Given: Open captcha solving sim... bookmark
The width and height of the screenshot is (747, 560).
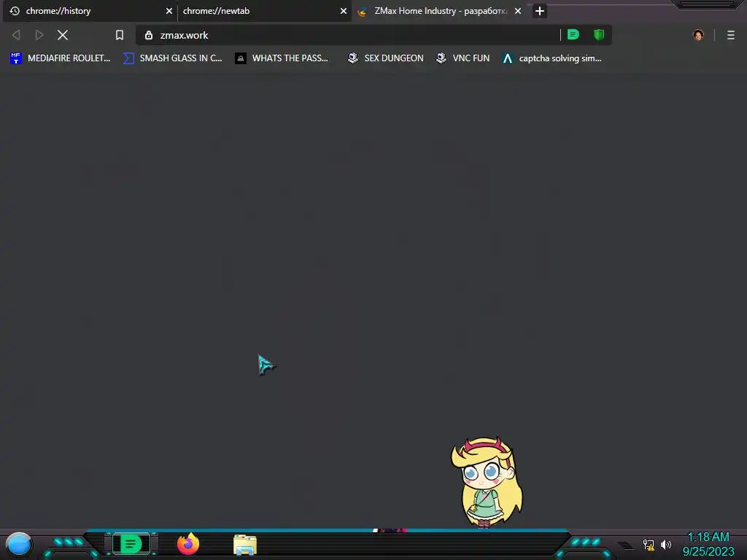Looking at the screenshot, I should [x=552, y=58].
